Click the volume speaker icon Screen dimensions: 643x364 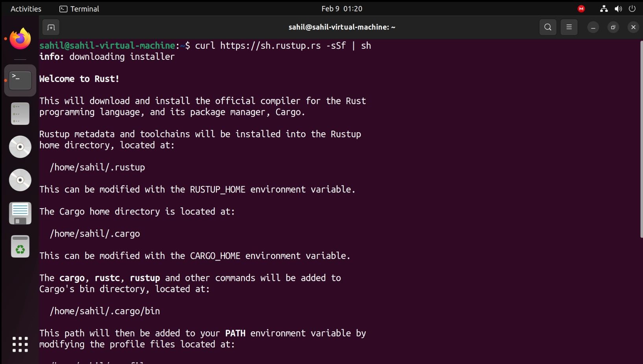pyautogui.click(x=618, y=9)
